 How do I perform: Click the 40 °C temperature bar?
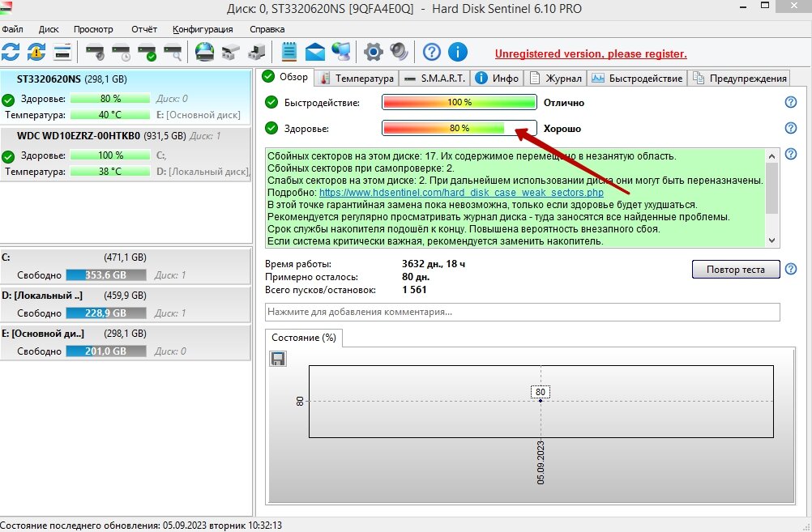(110, 114)
